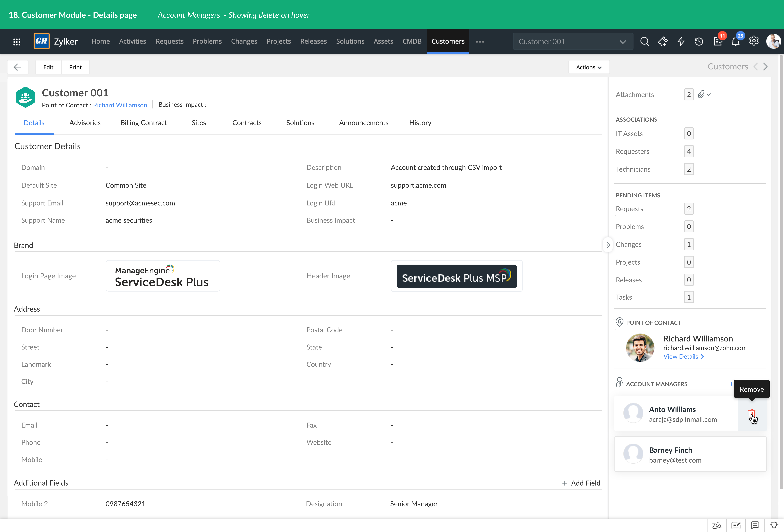Viewport: 784px width, 532px height.
Task: Click the Technicians count 2
Action: tap(689, 169)
